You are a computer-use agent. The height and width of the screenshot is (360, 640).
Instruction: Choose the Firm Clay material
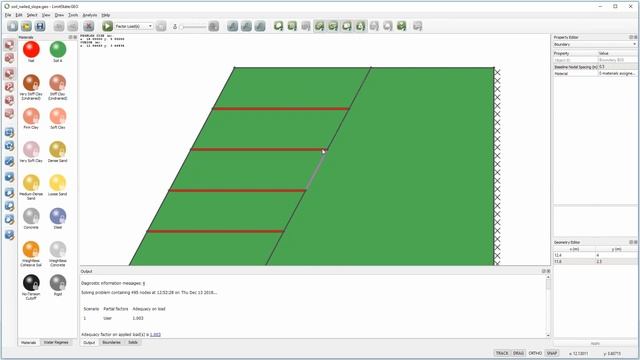click(x=31, y=116)
